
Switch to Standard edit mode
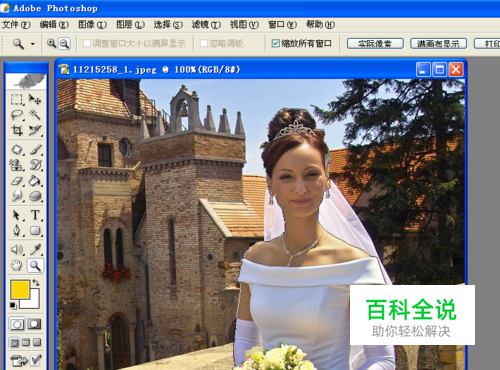click(17, 324)
